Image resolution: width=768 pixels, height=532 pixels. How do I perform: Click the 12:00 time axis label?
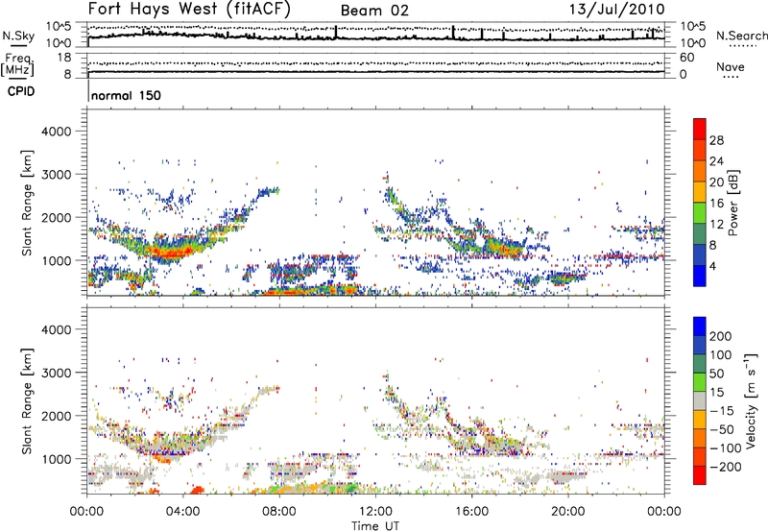(375, 512)
